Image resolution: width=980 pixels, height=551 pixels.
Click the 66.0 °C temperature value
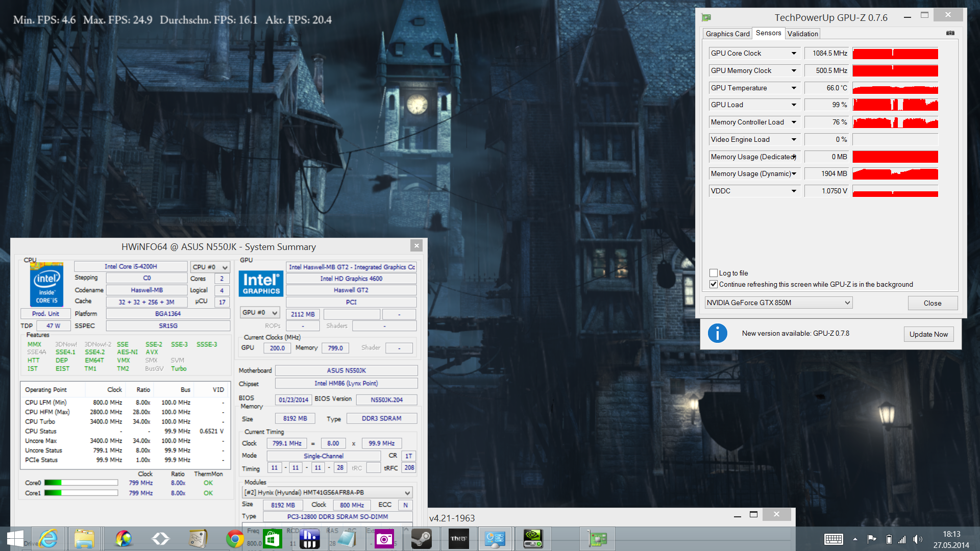827,88
